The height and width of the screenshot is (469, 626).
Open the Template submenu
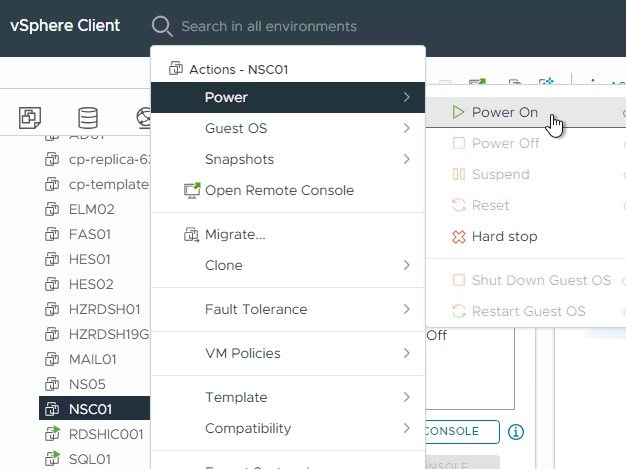[288, 397]
